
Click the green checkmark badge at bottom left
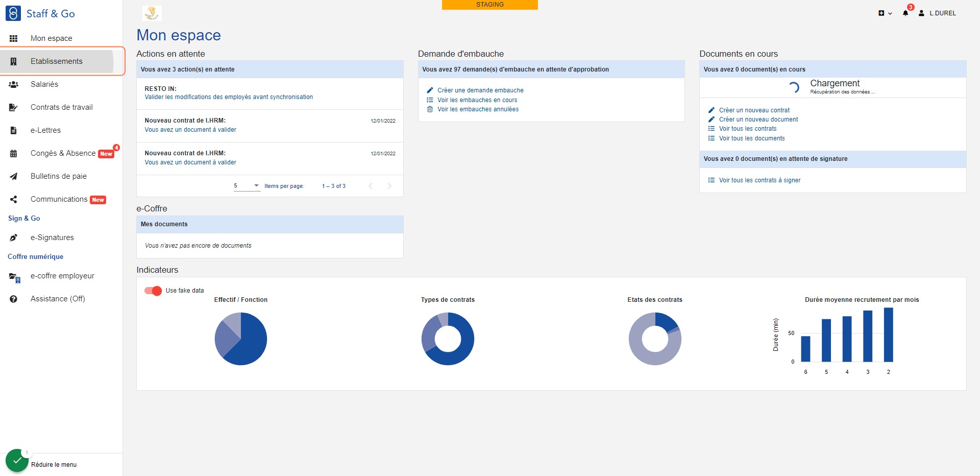pyautogui.click(x=17, y=460)
